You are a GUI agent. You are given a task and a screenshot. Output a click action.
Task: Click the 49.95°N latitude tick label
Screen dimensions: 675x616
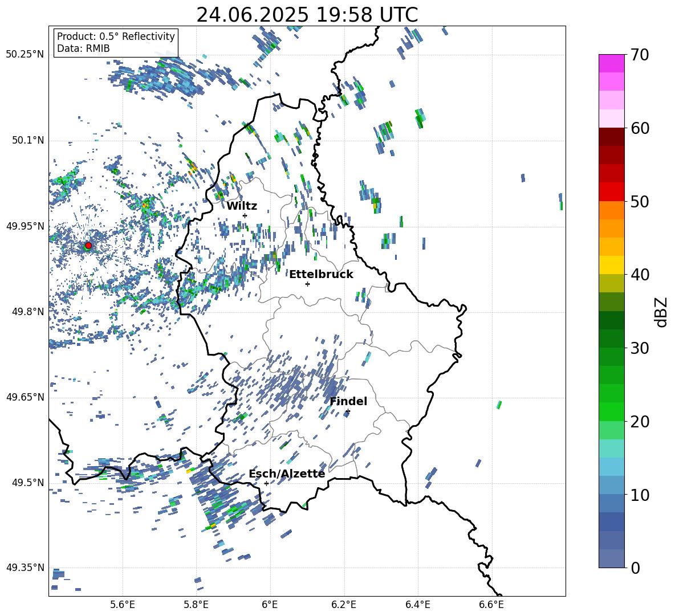(x=25, y=226)
